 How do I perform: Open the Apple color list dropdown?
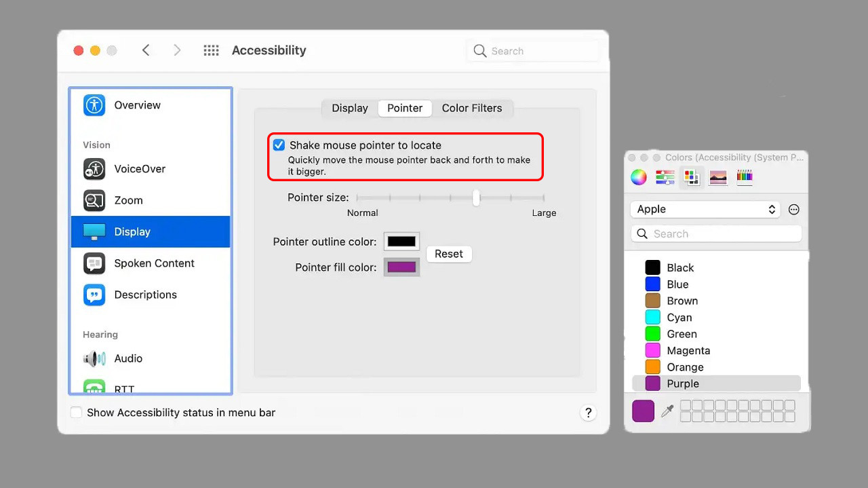705,209
